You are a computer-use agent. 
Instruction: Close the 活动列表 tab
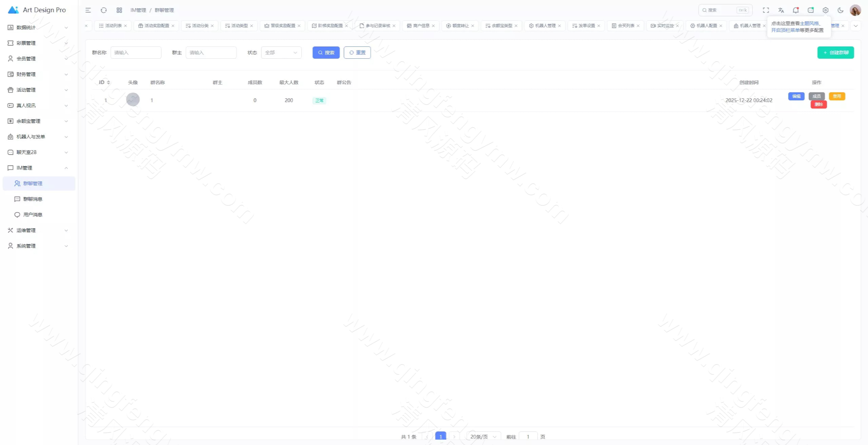125,26
